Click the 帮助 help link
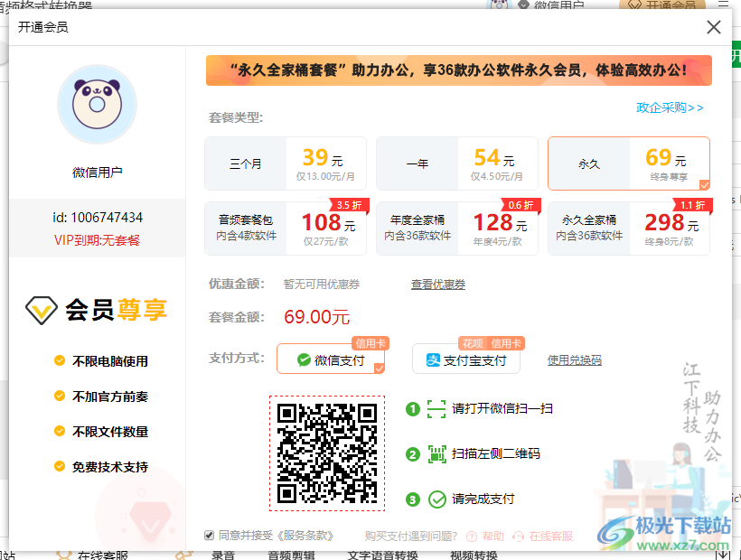 tap(492, 537)
